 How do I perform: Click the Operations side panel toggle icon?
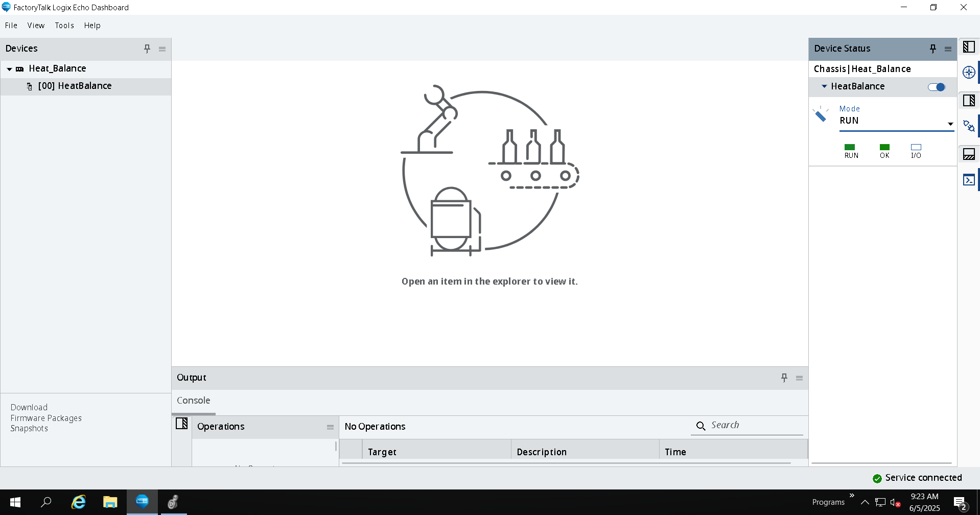[182, 423]
